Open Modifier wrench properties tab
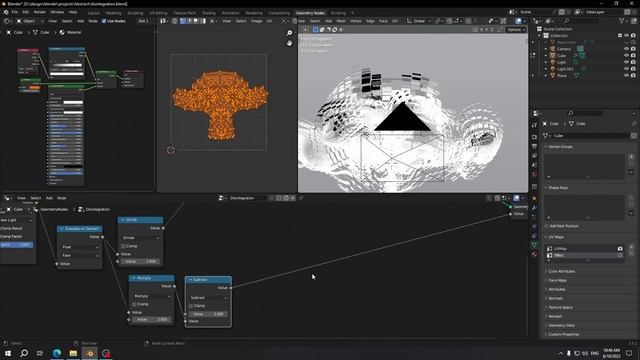This screenshot has width=640, height=360. tap(534, 208)
